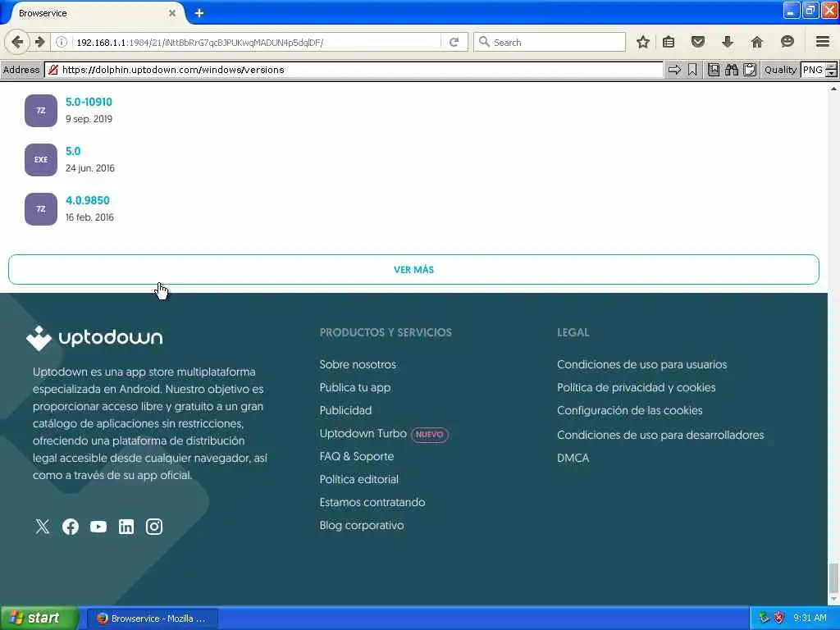Open Uptodown's YouTube icon
840x630 pixels.
click(x=98, y=527)
